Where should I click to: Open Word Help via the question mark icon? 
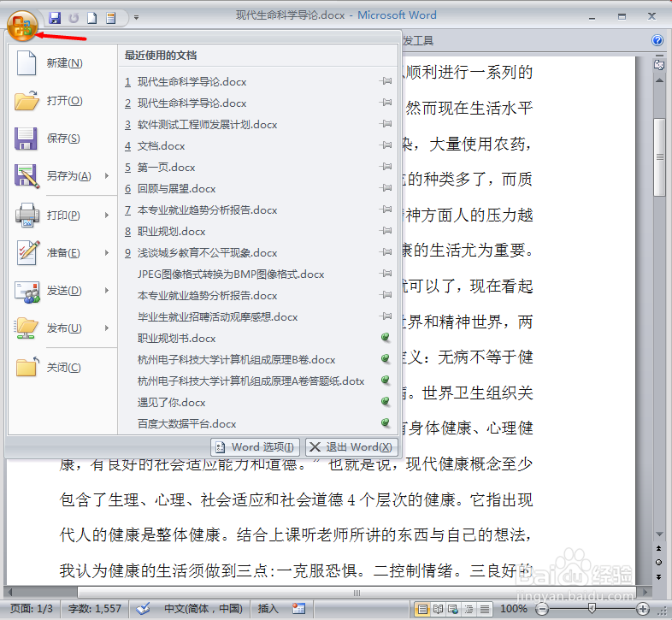657,40
